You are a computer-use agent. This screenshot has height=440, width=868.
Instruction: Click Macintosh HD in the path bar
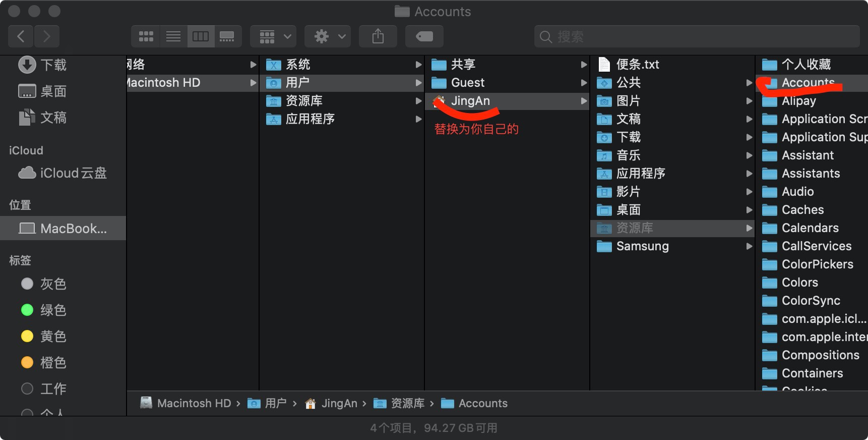tap(194, 403)
